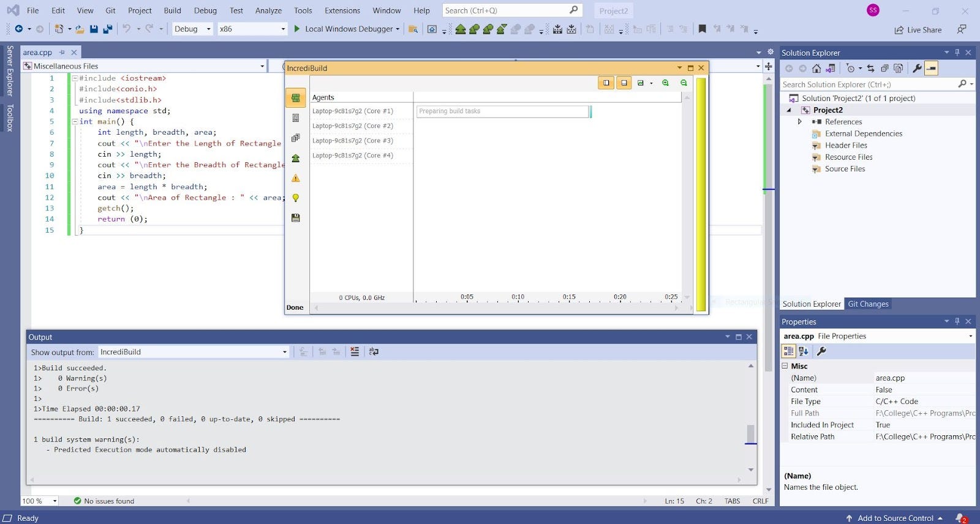
Task: Click the IncrediBuild green arrow sidebar icon
Action: click(x=296, y=158)
